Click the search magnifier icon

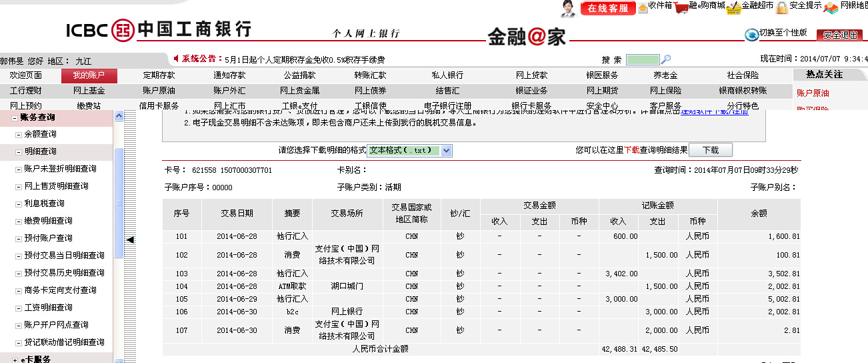pos(666,59)
